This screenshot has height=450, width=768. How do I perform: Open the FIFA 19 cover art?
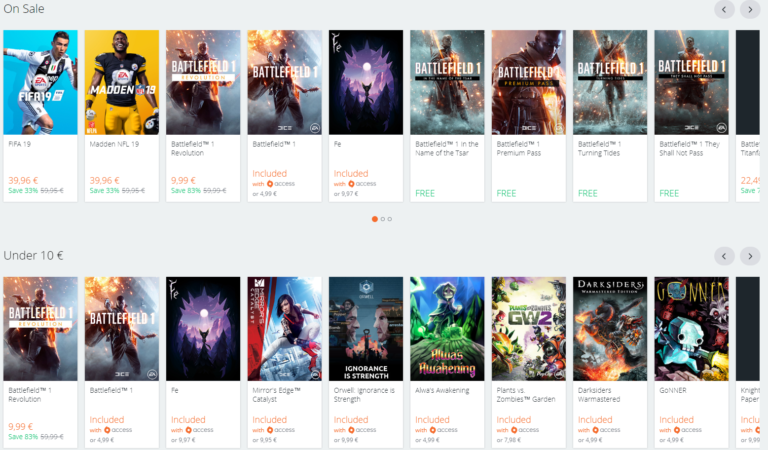pyautogui.click(x=40, y=82)
